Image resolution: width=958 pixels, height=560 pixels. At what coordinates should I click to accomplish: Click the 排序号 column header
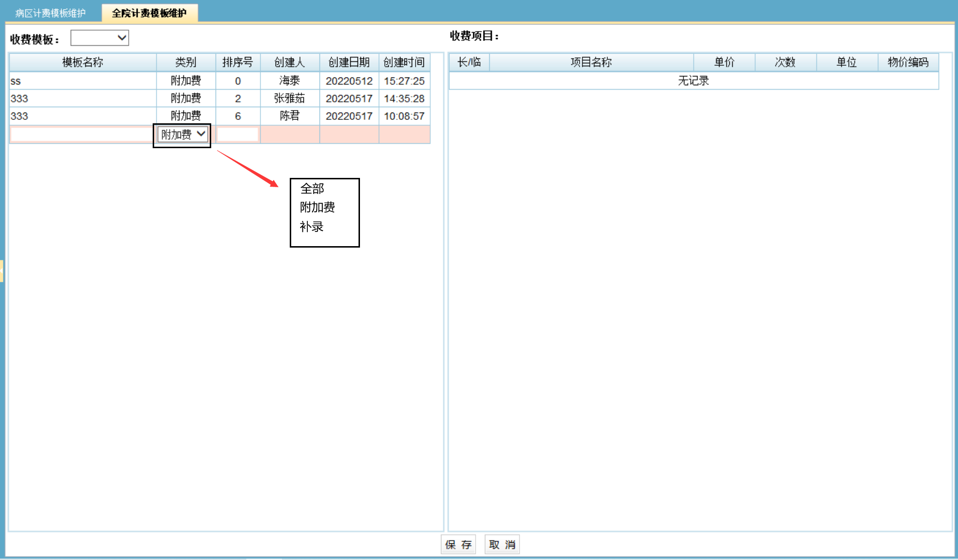click(x=238, y=62)
